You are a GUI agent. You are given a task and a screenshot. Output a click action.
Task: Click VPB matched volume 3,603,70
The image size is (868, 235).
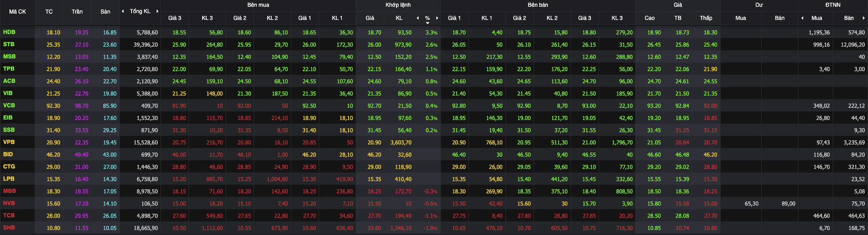[401, 143]
